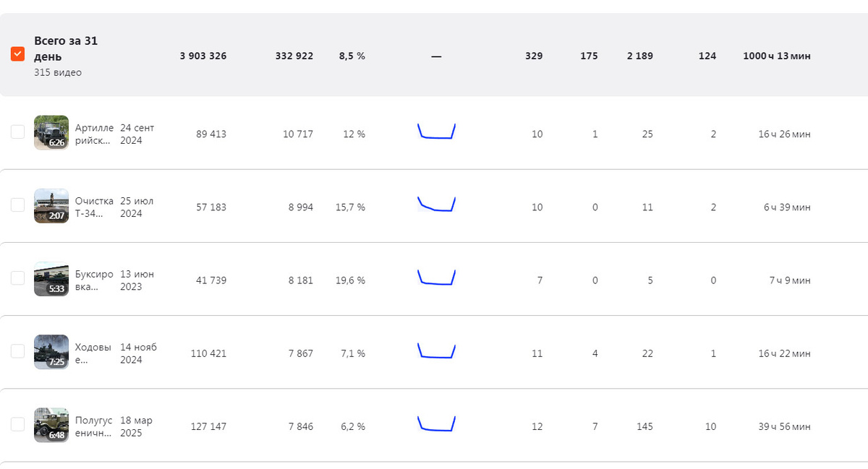Open the 'Артиллерийск…' video title
This screenshot has height=469, width=868.
pyautogui.click(x=94, y=134)
